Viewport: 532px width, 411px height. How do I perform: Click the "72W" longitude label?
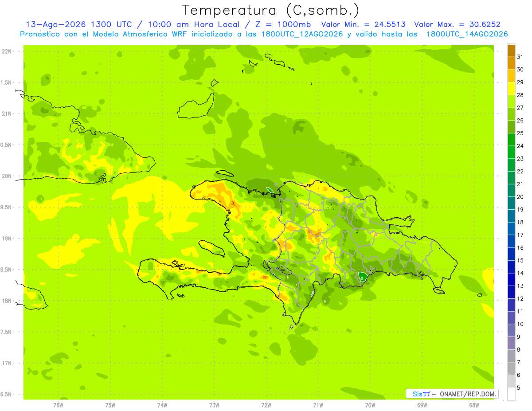click(x=266, y=405)
